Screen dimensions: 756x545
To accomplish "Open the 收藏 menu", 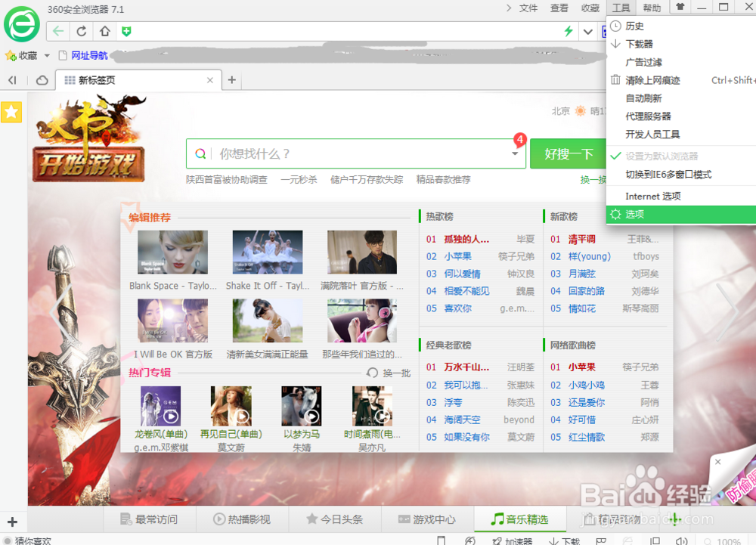I will point(590,8).
